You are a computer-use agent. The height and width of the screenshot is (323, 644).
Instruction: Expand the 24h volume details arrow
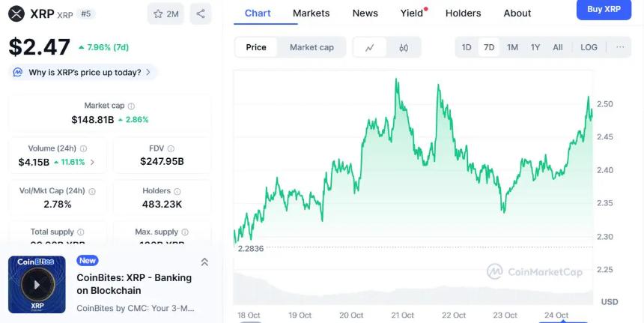click(x=92, y=162)
